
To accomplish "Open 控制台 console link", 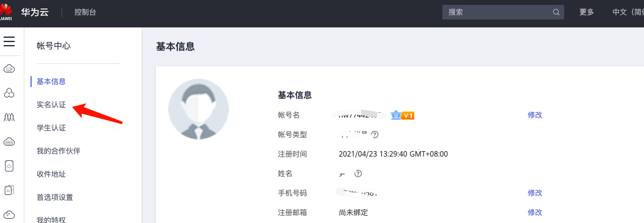I will (x=85, y=12).
